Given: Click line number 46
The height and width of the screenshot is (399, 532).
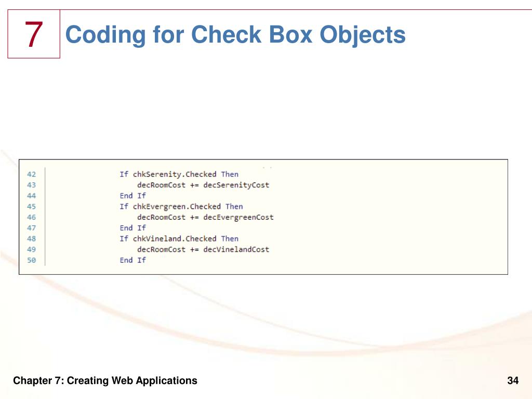Looking at the screenshot, I should pos(31,218).
